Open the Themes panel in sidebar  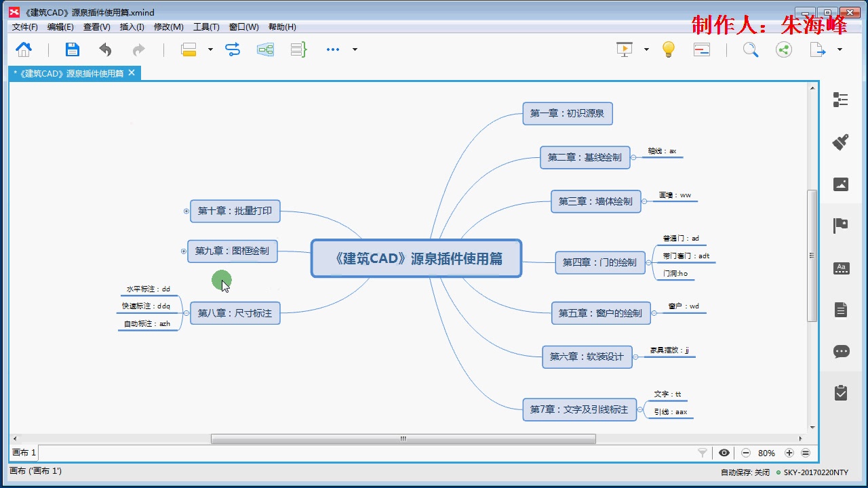pos(841,268)
